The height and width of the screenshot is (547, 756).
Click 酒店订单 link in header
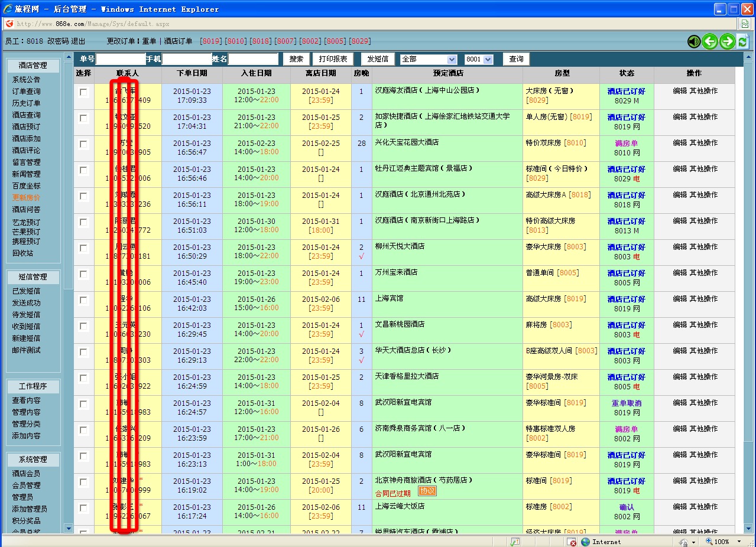click(x=179, y=41)
